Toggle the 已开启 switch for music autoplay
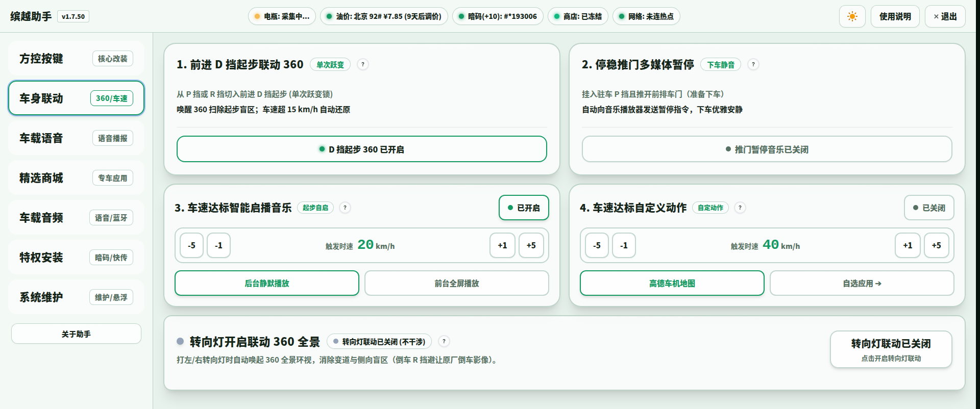Image resolution: width=980 pixels, height=409 pixels. pos(524,208)
